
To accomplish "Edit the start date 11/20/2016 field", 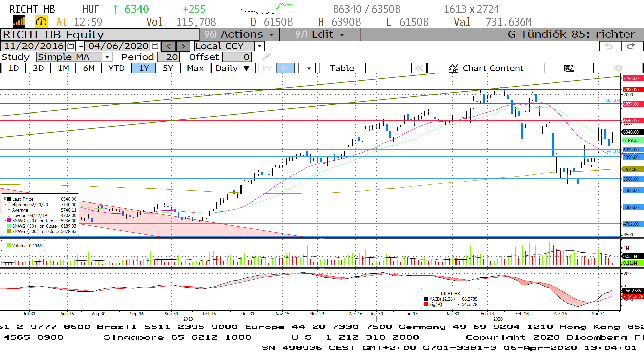I will tap(34, 46).
